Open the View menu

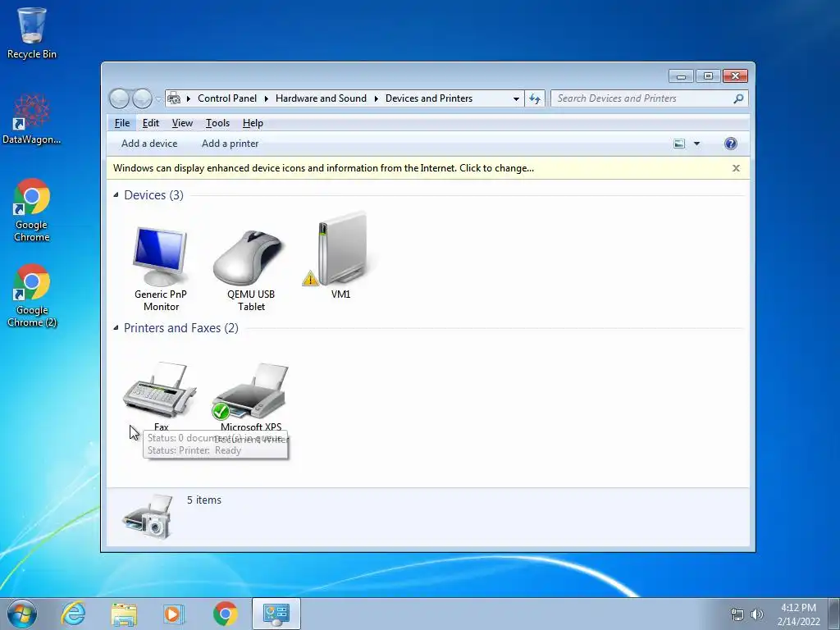pos(182,123)
